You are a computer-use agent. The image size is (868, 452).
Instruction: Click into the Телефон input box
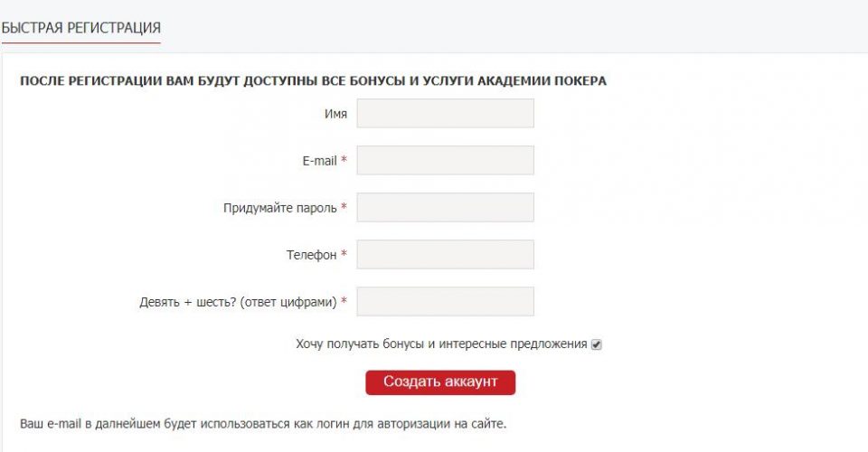(x=445, y=255)
